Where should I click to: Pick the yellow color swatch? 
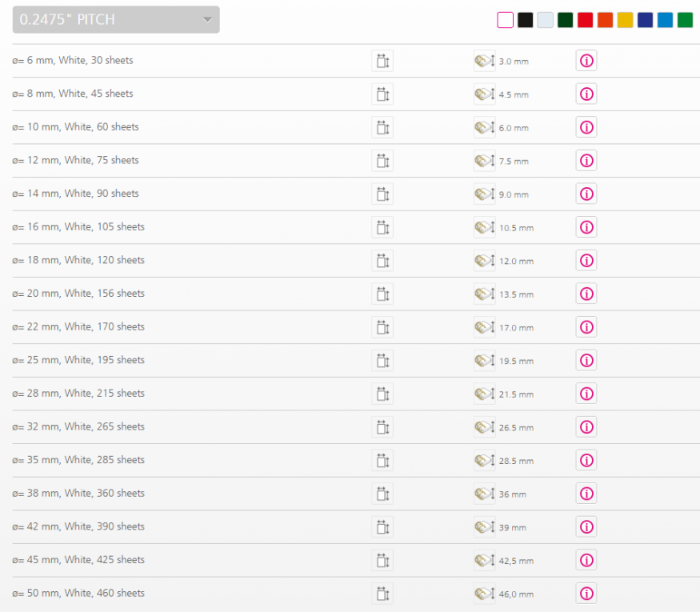pos(625,20)
